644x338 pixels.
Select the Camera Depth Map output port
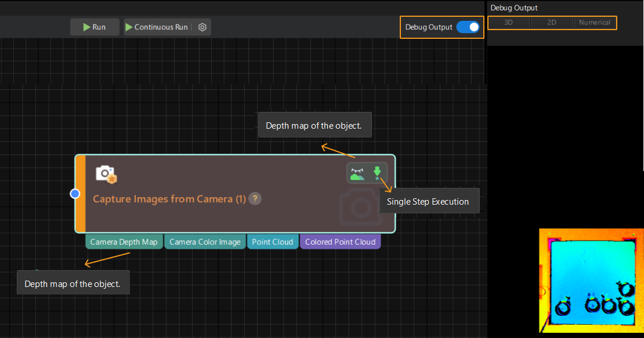(x=124, y=242)
